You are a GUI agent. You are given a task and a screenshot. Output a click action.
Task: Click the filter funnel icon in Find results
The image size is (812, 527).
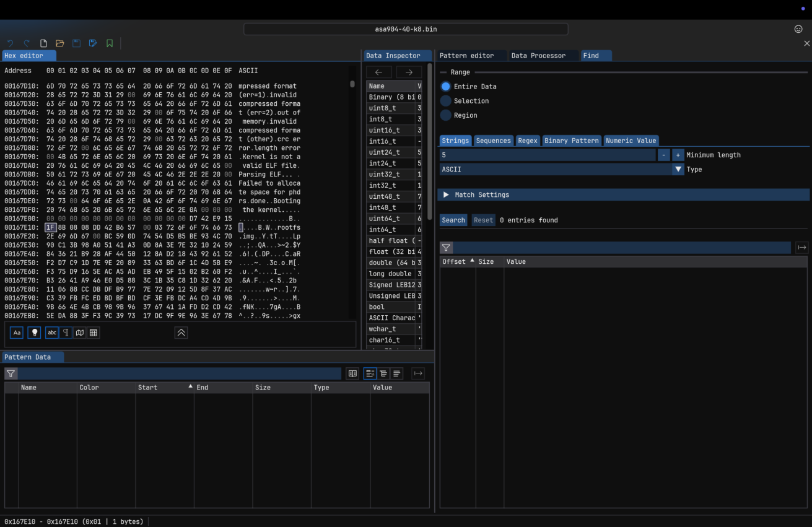[446, 248]
